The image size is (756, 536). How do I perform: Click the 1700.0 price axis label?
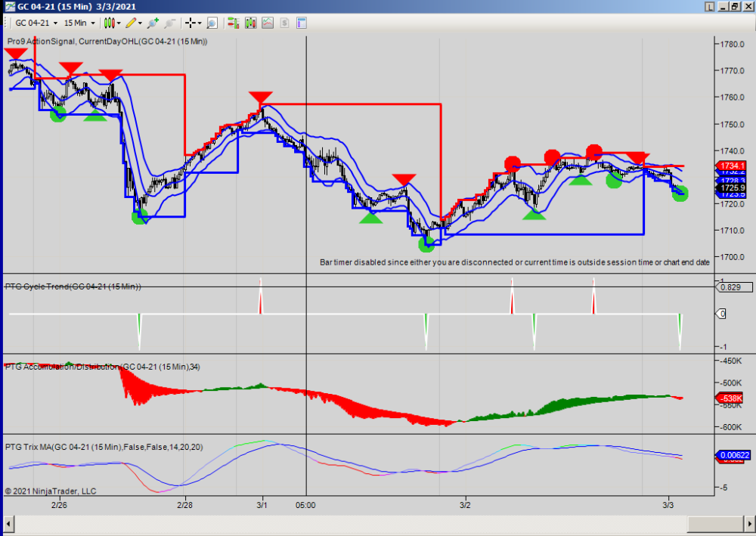click(x=732, y=257)
